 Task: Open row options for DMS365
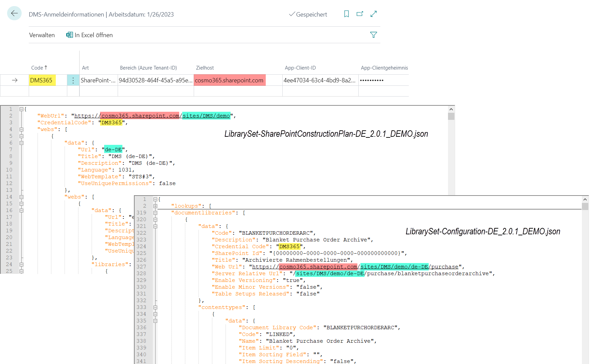(x=73, y=80)
